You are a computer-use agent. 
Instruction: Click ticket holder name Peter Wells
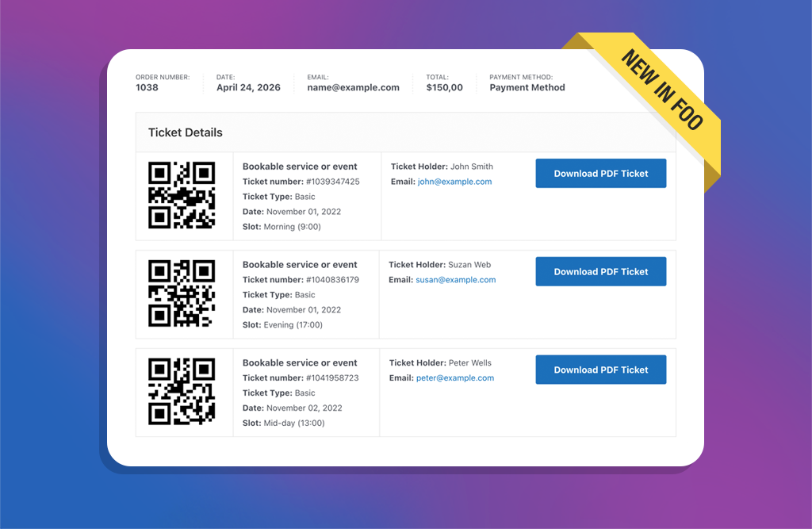pos(470,363)
